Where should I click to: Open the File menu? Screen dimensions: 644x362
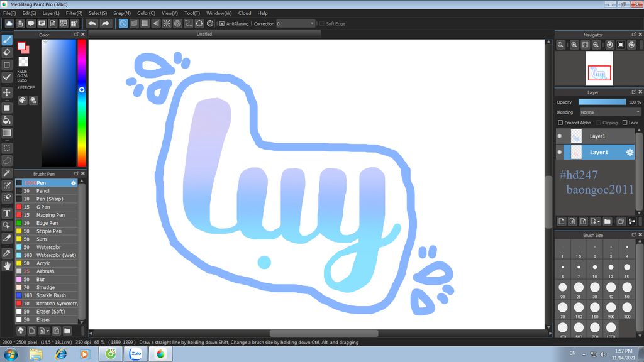coord(9,13)
